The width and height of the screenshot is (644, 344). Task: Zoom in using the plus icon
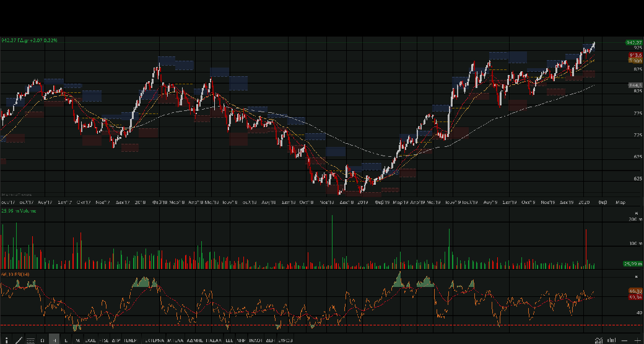[x=637, y=340]
